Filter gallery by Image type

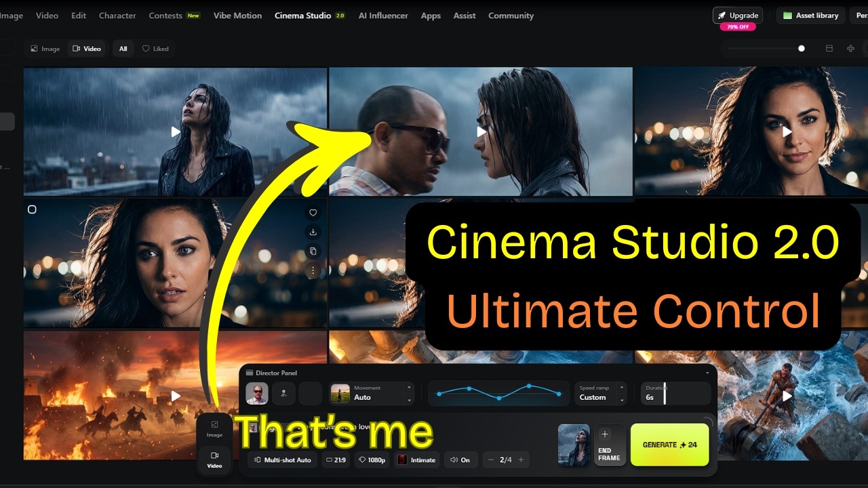pyautogui.click(x=45, y=49)
